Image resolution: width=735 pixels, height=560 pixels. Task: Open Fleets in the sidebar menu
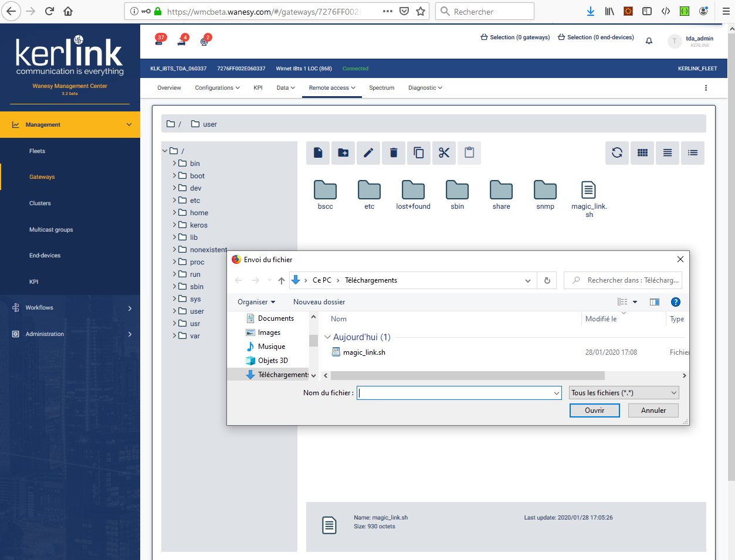38,151
